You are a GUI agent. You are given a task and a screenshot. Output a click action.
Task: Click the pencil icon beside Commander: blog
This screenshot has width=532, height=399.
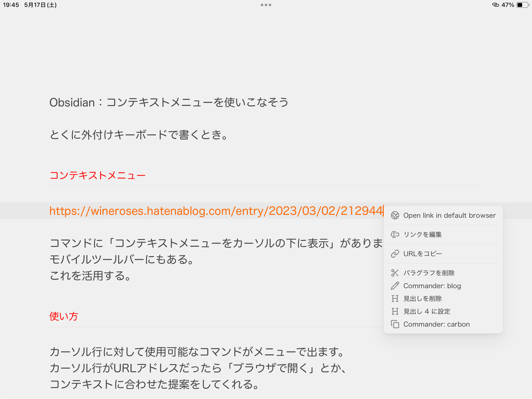click(395, 286)
